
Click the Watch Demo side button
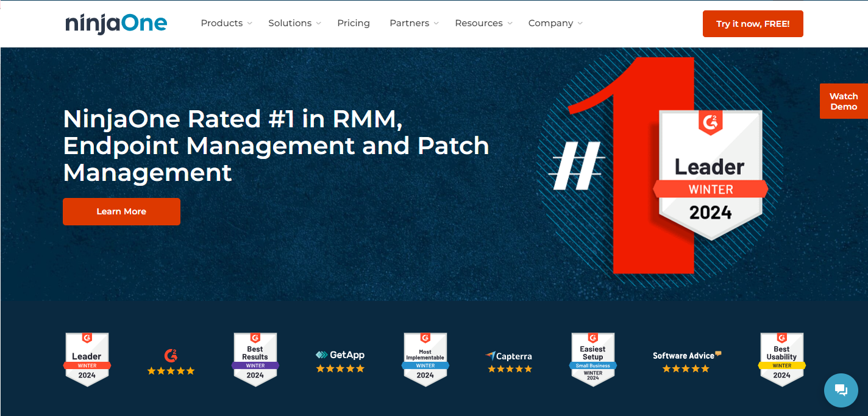[x=844, y=101]
